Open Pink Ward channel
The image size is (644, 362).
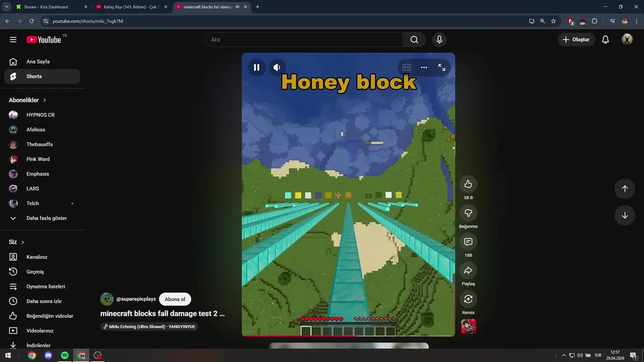pyautogui.click(x=42, y=159)
